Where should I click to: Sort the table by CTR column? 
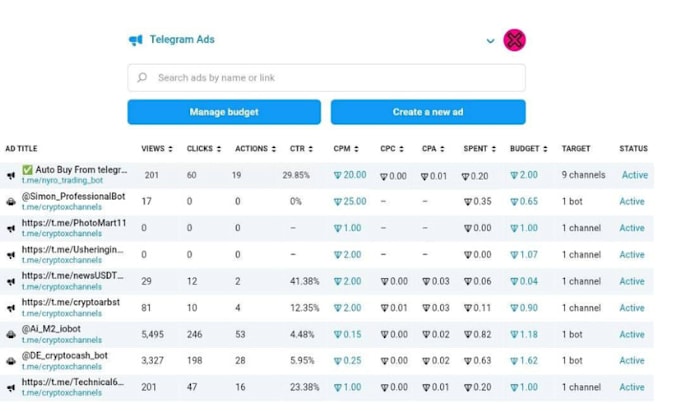pos(301,149)
